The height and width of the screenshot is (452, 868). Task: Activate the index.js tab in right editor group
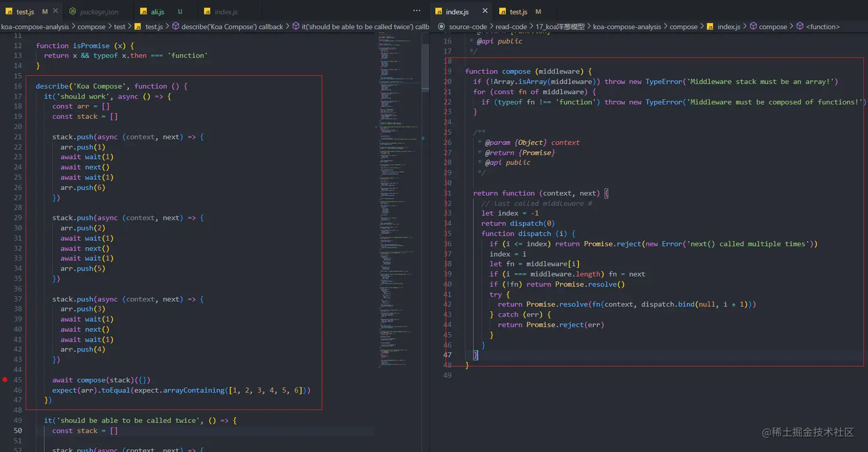pyautogui.click(x=458, y=11)
